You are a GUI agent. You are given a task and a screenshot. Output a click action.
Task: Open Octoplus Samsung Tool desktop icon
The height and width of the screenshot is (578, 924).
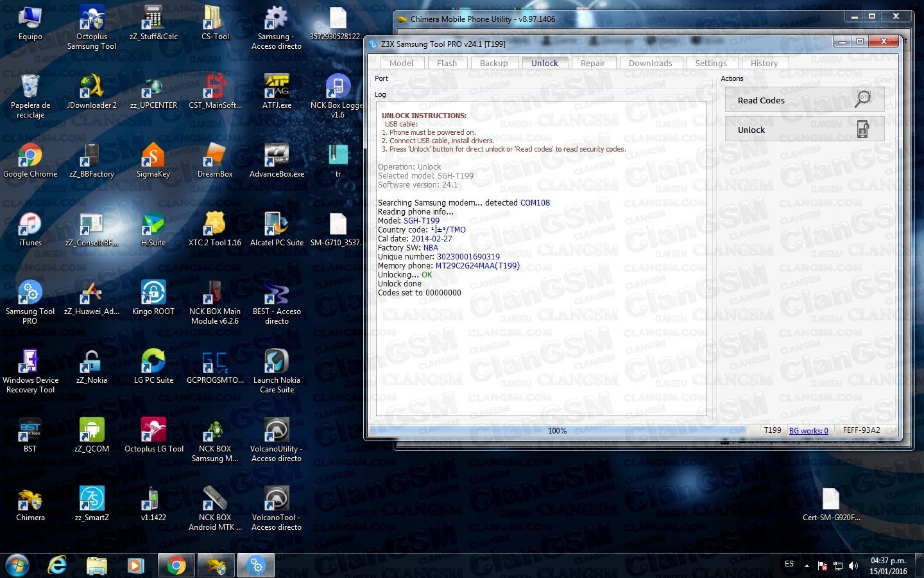pos(92,27)
